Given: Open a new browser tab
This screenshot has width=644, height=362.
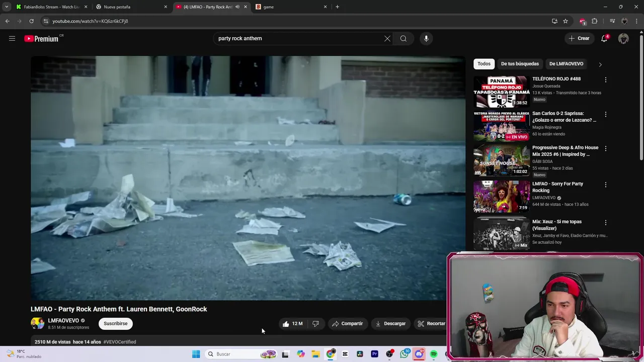Looking at the screenshot, I should point(337,7).
